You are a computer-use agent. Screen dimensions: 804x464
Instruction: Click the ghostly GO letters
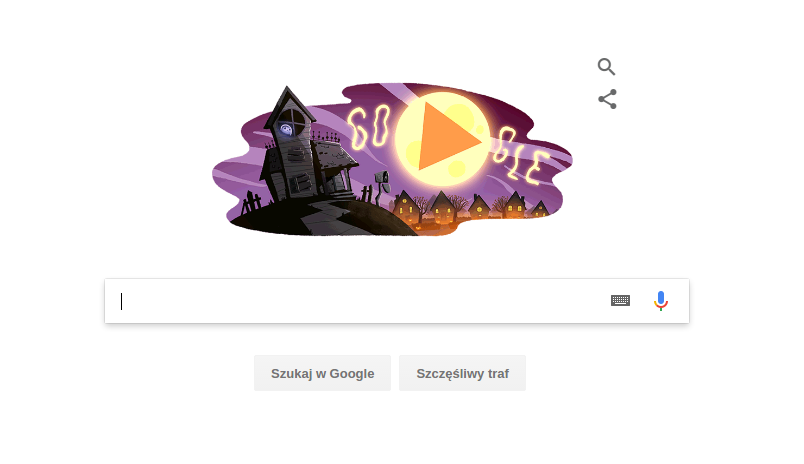368,127
